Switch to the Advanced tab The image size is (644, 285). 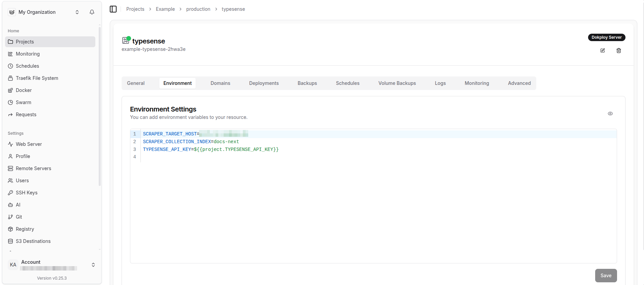coord(519,83)
